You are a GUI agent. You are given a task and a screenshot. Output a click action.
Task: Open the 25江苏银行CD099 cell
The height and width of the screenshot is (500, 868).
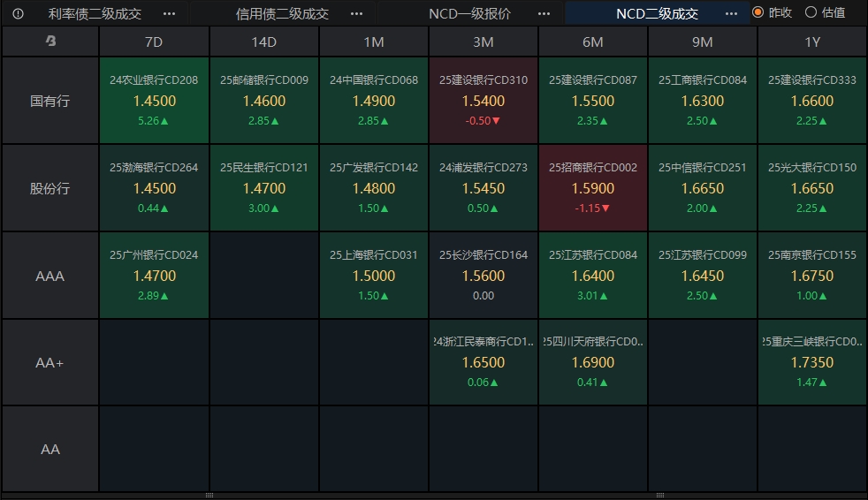(x=703, y=276)
